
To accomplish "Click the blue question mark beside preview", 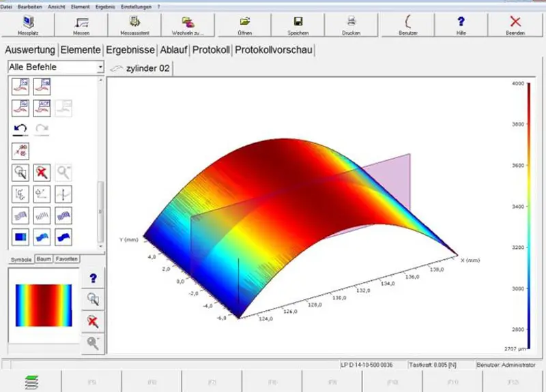I will pyautogui.click(x=93, y=278).
